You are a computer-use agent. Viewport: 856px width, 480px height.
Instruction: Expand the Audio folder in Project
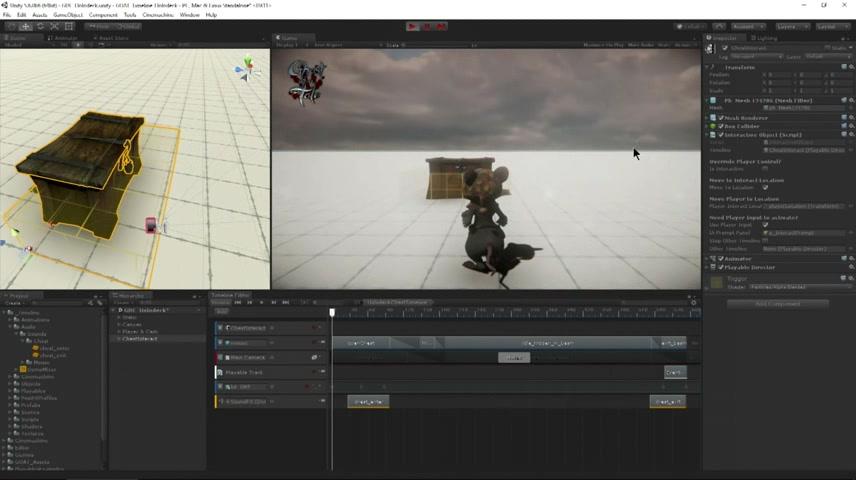coord(10,327)
